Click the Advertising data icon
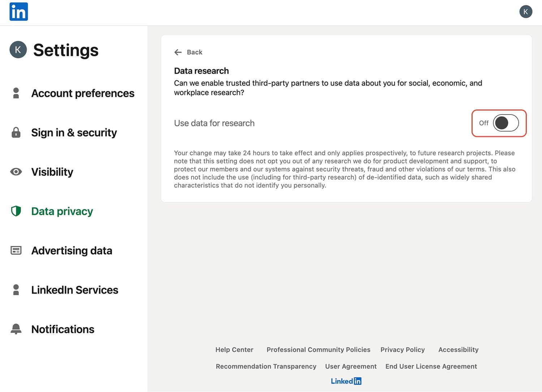The width and height of the screenshot is (542, 392). pyautogui.click(x=16, y=250)
